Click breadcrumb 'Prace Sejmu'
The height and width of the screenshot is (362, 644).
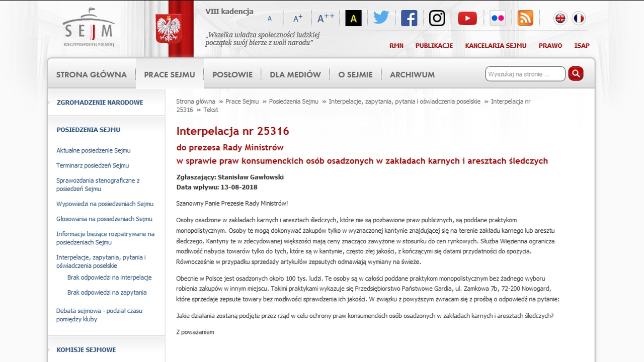242,102
